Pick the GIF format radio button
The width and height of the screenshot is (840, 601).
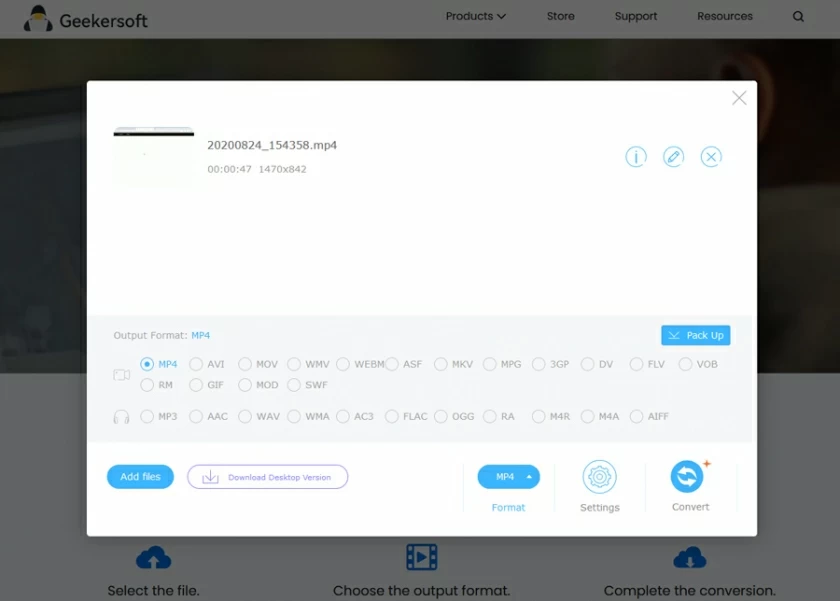[x=197, y=385]
